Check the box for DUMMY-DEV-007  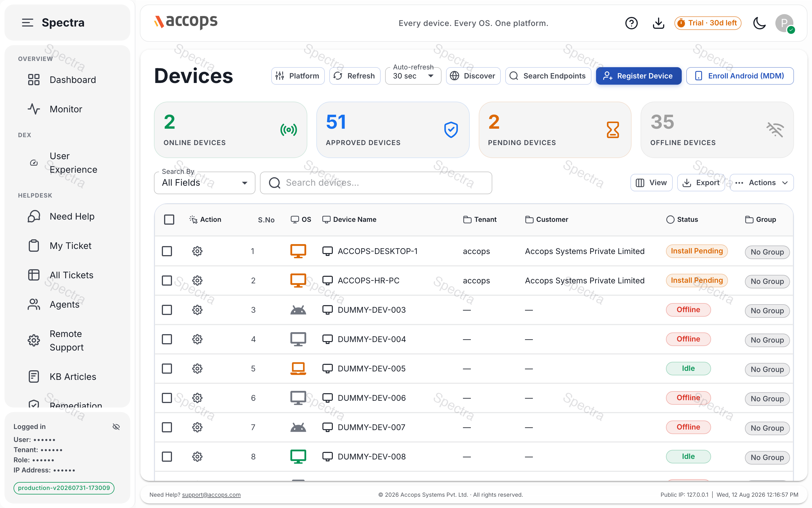click(167, 427)
